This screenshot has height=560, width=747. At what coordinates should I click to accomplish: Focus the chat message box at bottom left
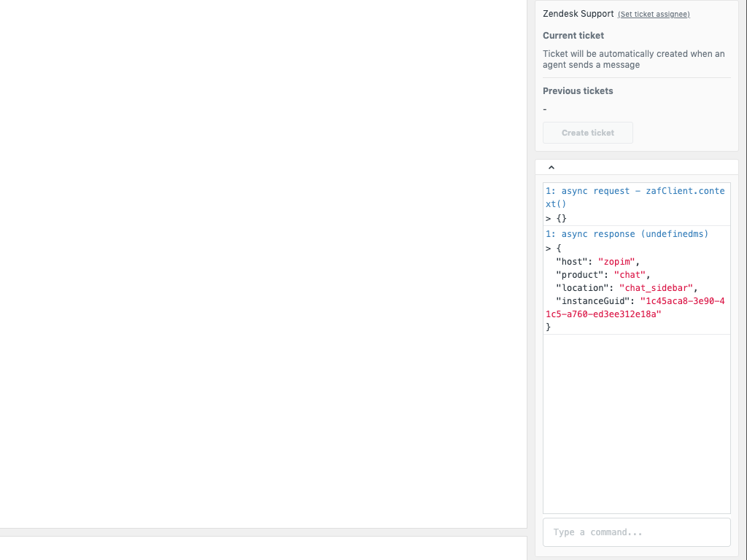pyautogui.click(x=263, y=548)
